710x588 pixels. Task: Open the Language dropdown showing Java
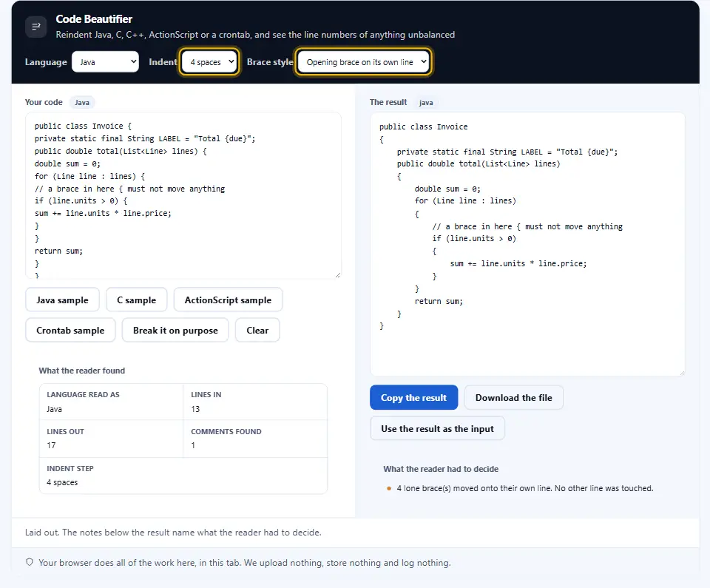[x=105, y=61]
